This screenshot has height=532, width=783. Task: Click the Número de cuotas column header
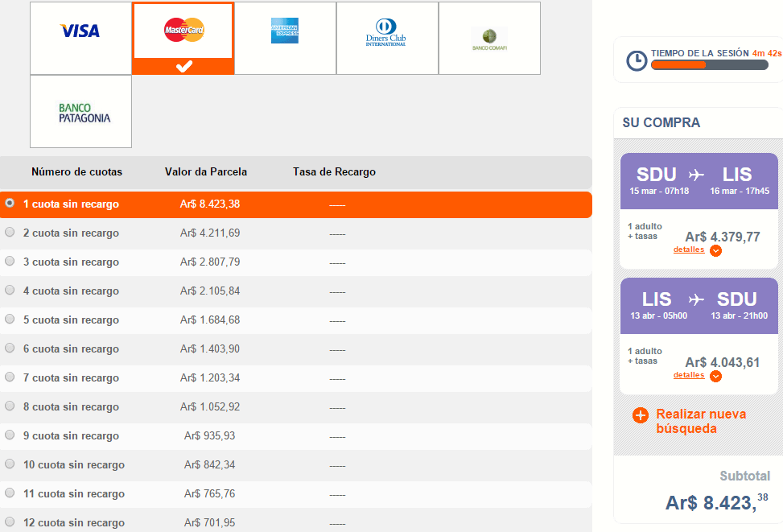[x=77, y=172]
